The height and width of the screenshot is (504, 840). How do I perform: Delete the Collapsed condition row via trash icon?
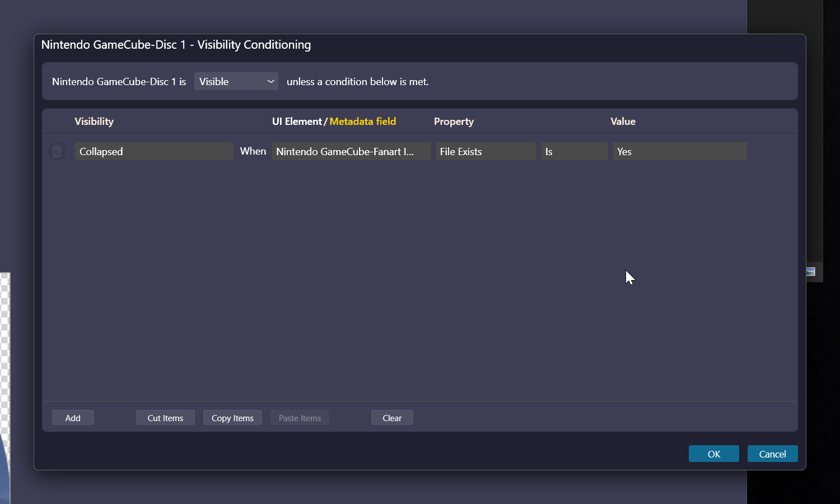(x=57, y=151)
